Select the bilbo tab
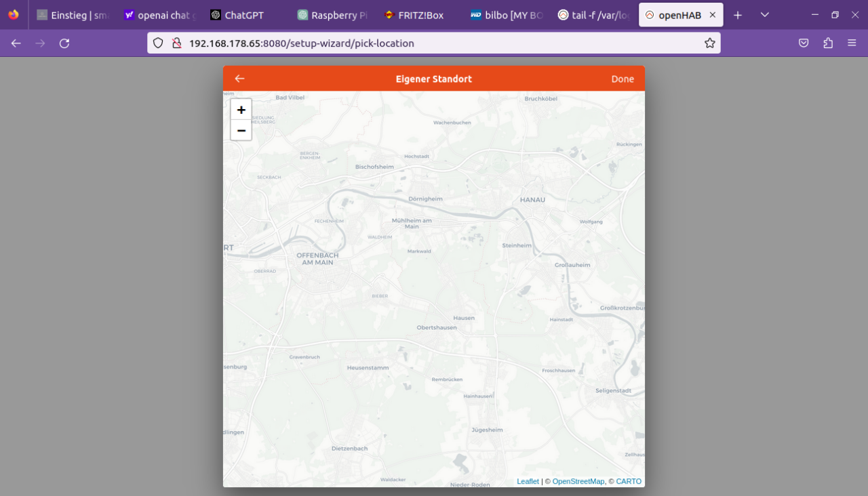The height and width of the screenshot is (496, 868). 506,14
